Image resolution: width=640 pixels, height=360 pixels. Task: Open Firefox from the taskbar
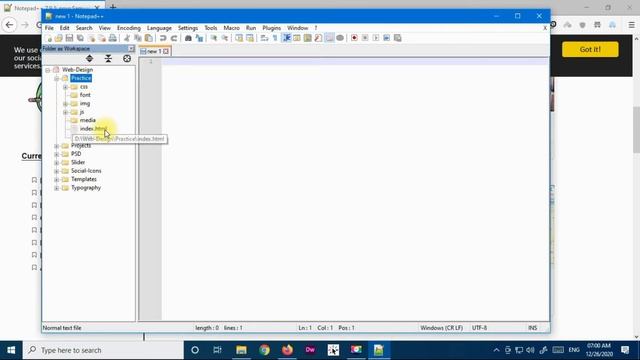(287, 350)
